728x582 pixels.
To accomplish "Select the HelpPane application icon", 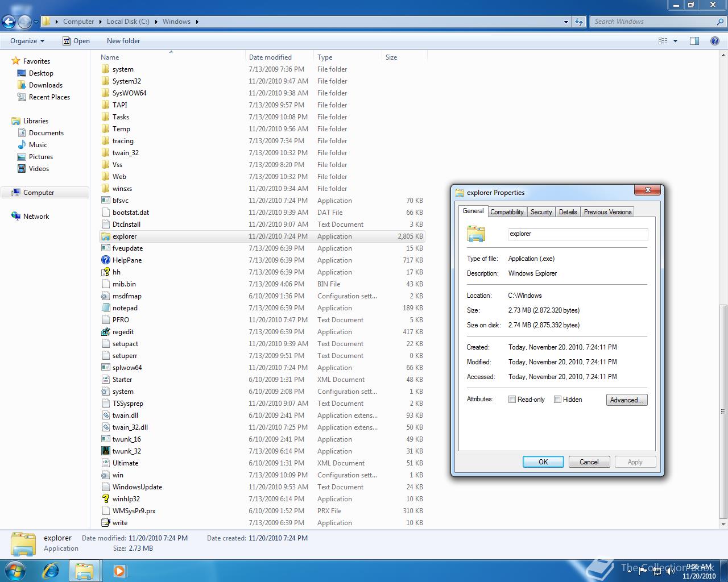I will [x=105, y=260].
